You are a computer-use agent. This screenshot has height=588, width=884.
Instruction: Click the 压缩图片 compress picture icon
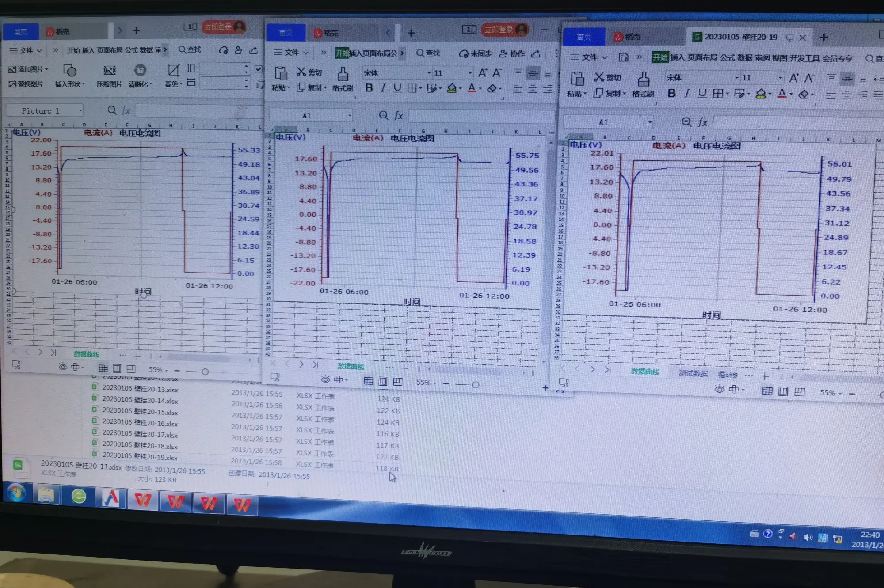click(109, 71)
